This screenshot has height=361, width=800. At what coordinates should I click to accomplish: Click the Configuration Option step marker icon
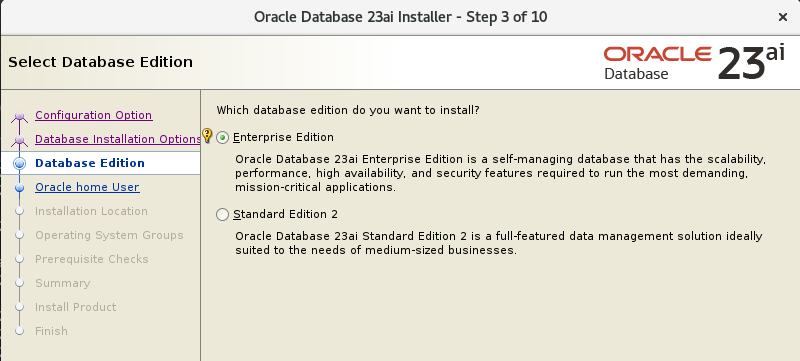[x=19, y=116]
